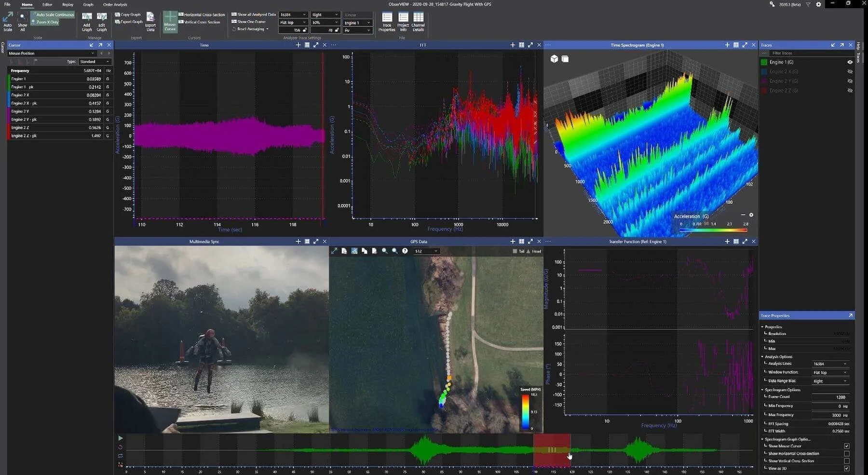The height and width of the screenshot is (475, 868).
Task: Collapse the Spectrogram Options section
Action: point(762,390)
